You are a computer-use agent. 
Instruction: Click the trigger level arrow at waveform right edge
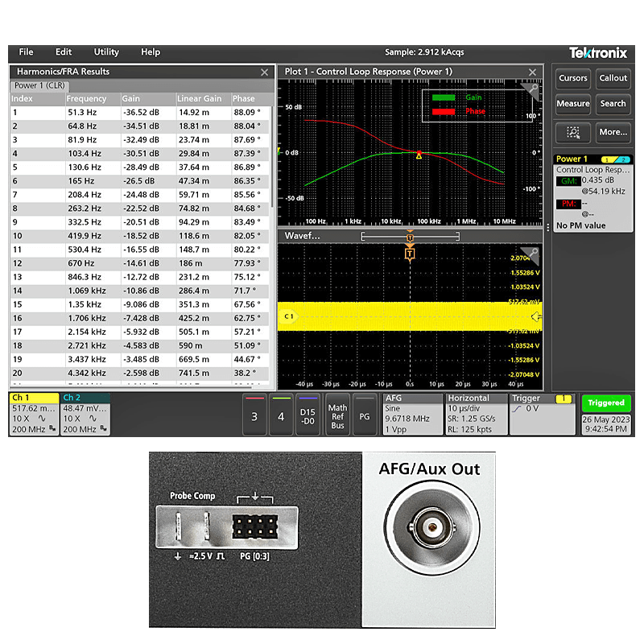coord(537,317)
